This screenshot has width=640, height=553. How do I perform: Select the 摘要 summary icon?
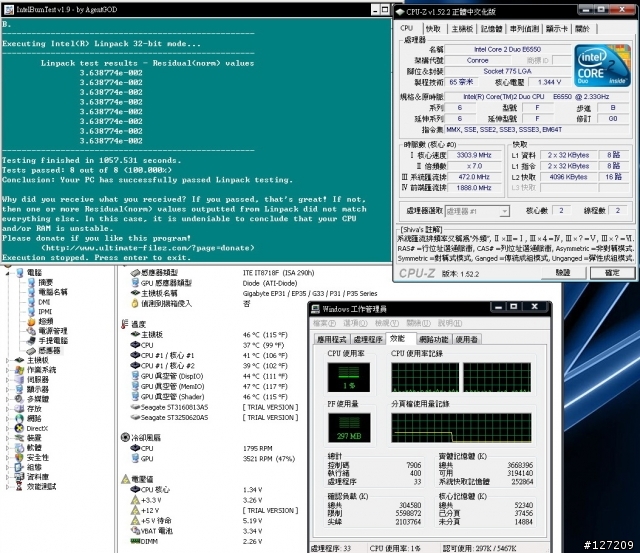(31, 282)
